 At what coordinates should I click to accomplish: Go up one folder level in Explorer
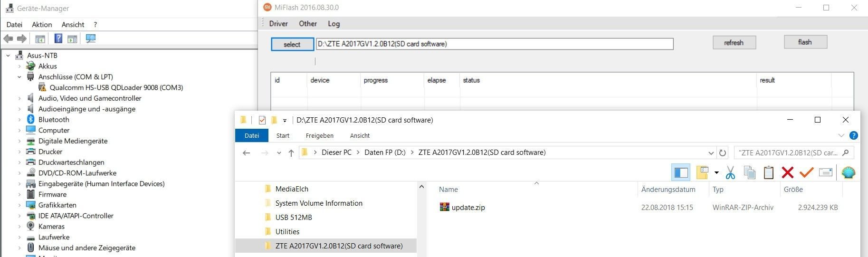[291, 153]
